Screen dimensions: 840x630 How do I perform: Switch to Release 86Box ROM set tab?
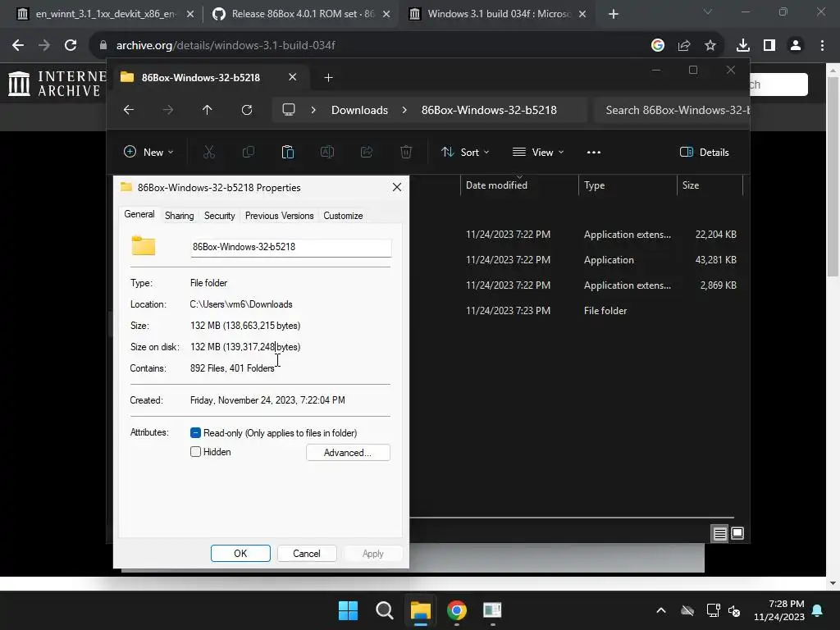[x=300, y=14]
